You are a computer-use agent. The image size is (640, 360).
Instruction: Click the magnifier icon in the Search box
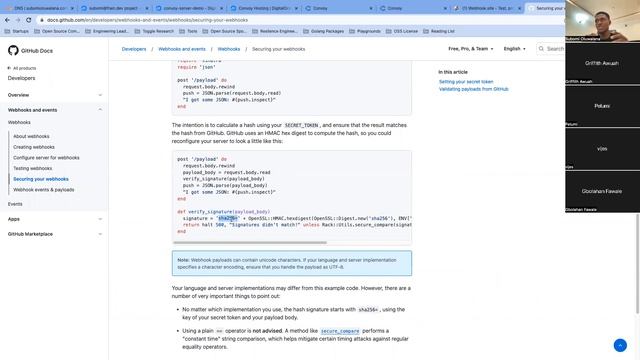click(541, 49)
